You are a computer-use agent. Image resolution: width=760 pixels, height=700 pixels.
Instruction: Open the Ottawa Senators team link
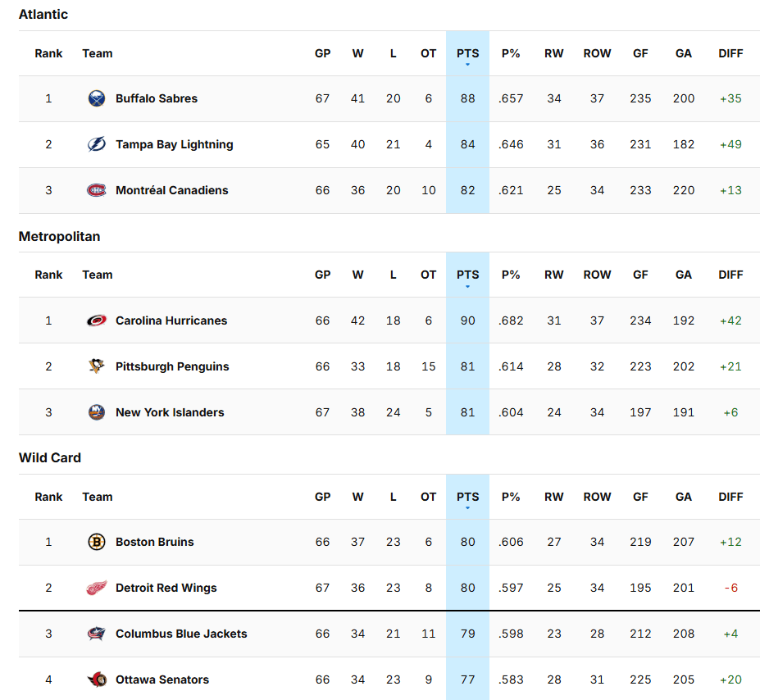point(162,680)
